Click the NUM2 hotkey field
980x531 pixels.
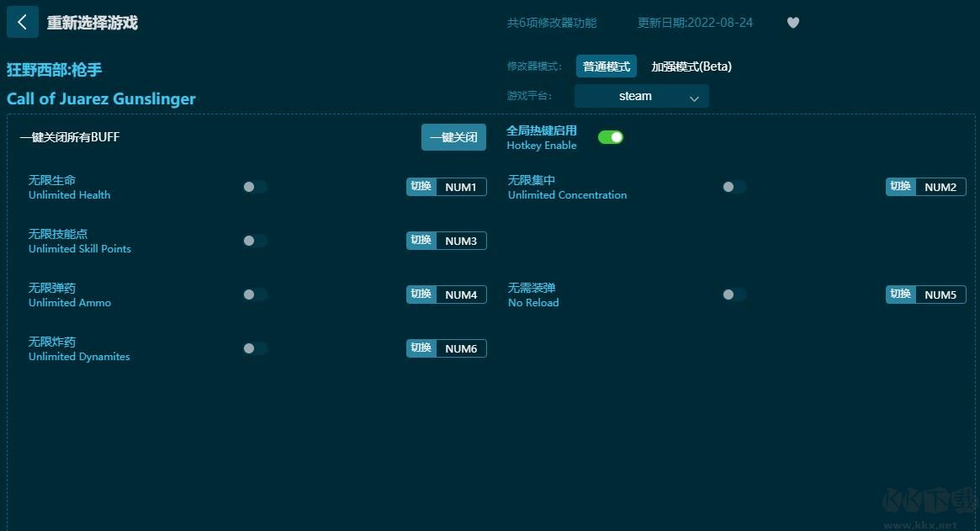click(940, 187)
